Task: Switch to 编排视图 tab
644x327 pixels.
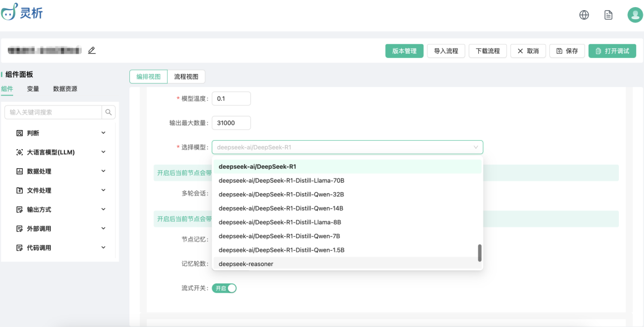Action: pos(148,77)
